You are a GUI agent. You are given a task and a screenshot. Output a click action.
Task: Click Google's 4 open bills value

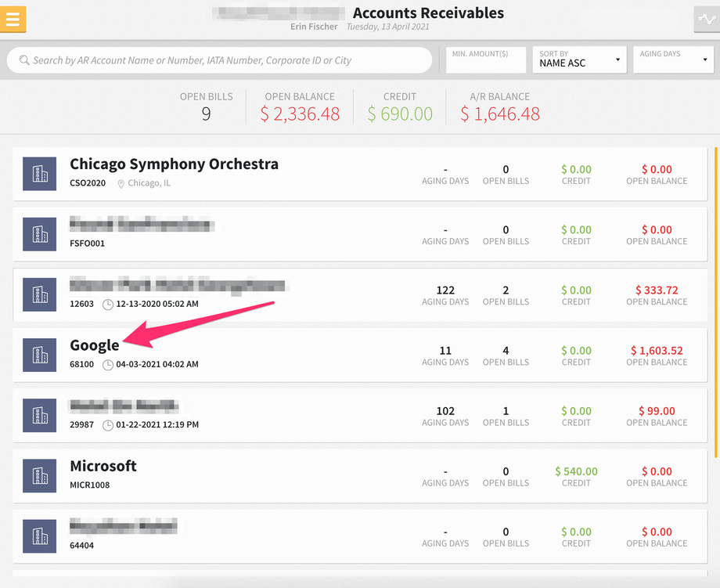click(506, 351)
